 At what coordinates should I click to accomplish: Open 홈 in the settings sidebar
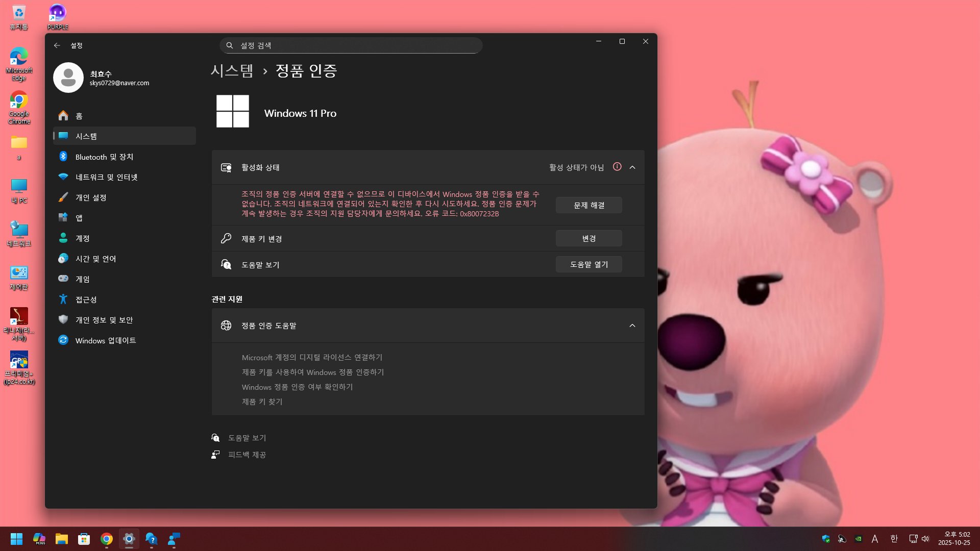pyautogui.click(x=125, y=116)
